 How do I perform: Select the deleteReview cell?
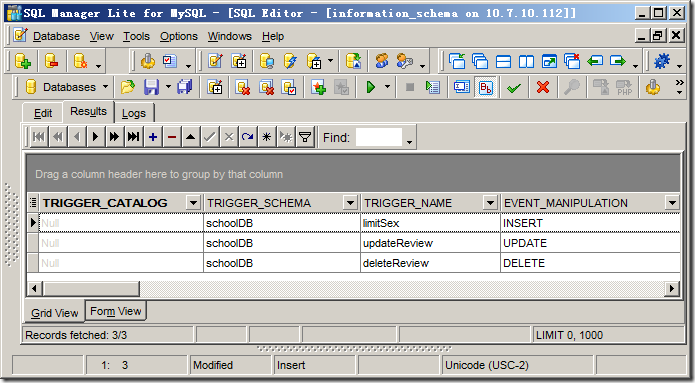coord(430,263)
